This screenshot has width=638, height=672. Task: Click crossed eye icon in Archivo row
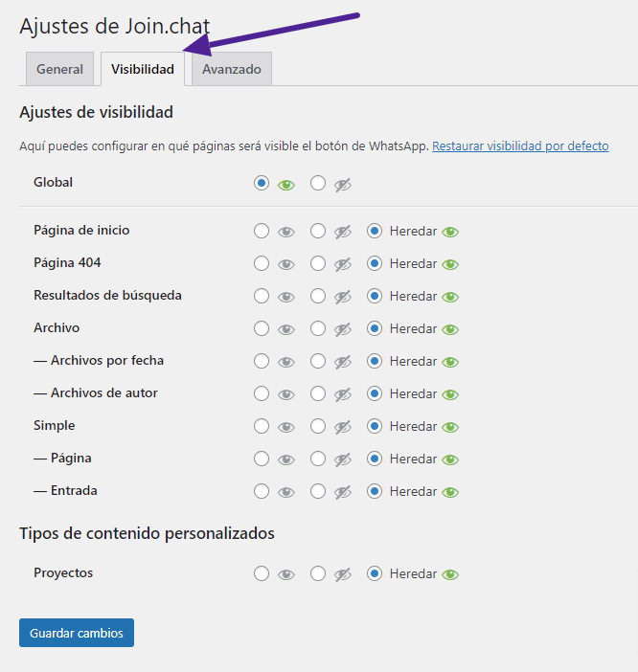tap(343, 330)
